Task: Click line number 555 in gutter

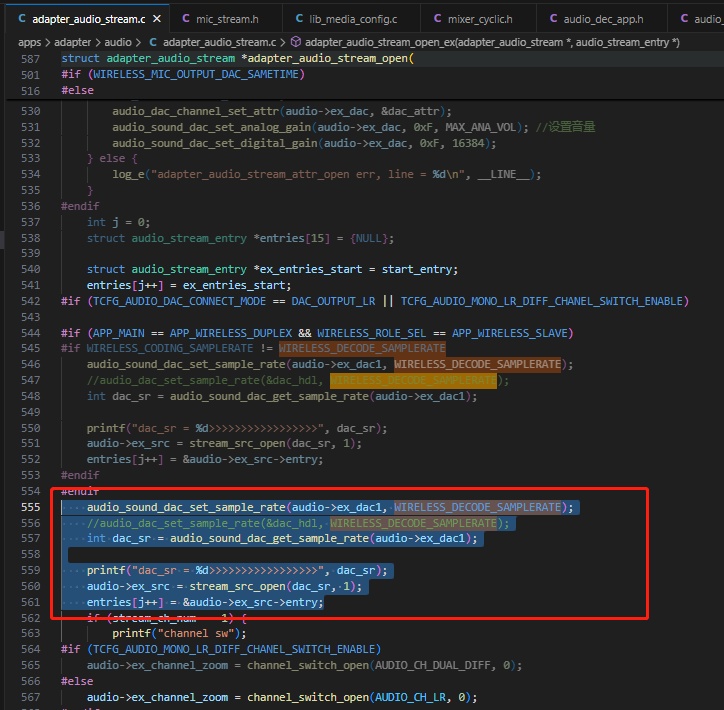Action: coord(30,507)
